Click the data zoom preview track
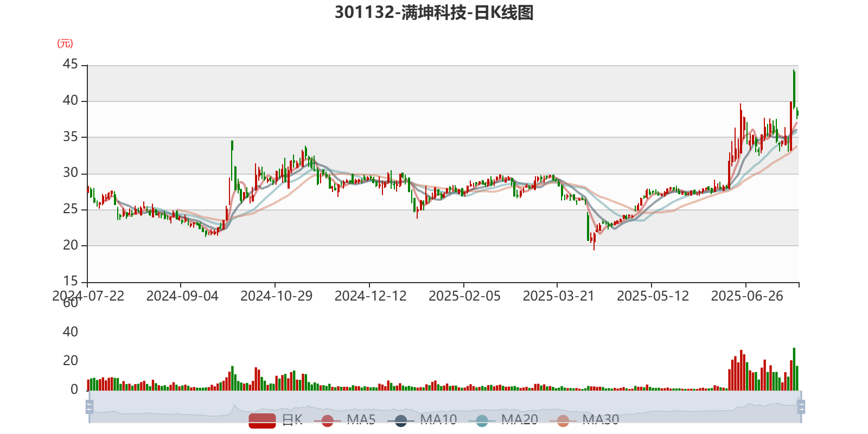Image resolution: width=868 pixels, height=434 pixels. (445, 406)
